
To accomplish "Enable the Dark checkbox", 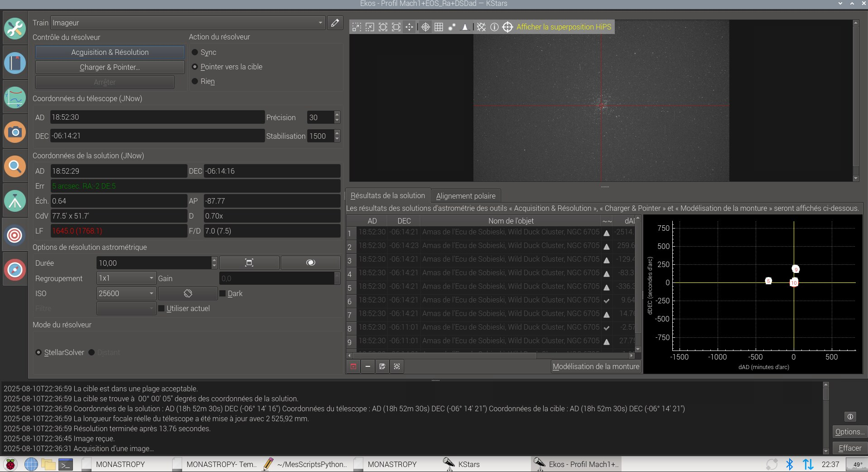I will [231, 293].
